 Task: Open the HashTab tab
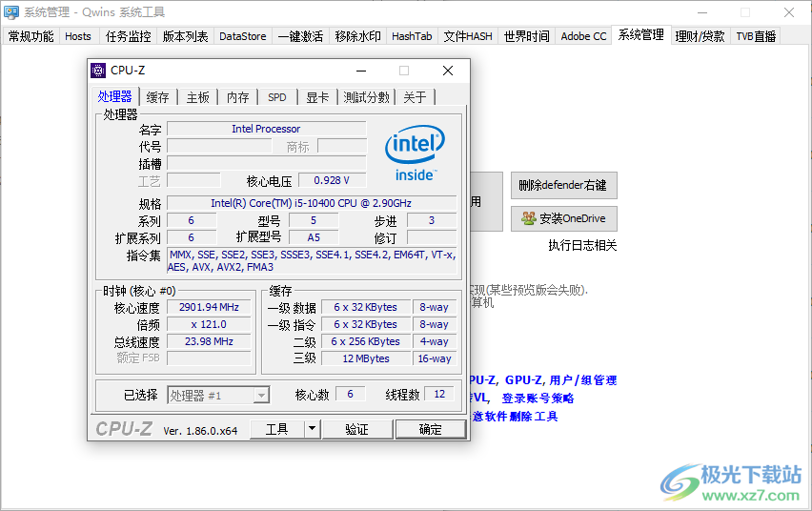pos(412,36)
